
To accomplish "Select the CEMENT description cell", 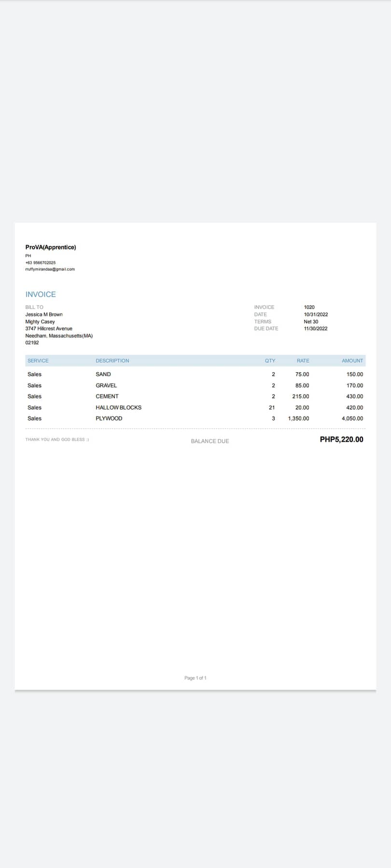I will point(107,396).
